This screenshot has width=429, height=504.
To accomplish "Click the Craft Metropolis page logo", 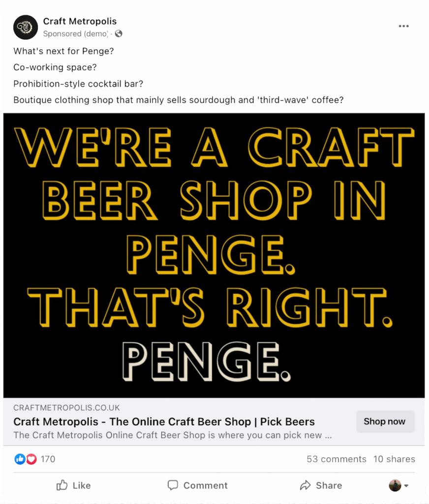I will tap(26, 27).
